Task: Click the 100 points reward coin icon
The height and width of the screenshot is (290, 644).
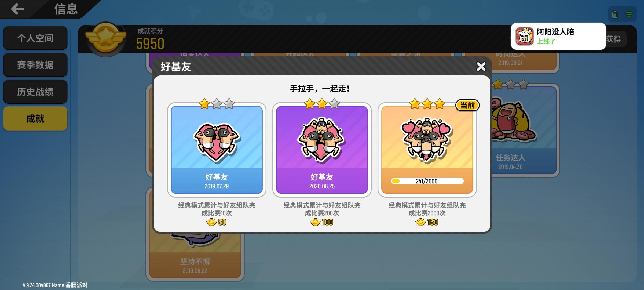Action: pos(315,222)
